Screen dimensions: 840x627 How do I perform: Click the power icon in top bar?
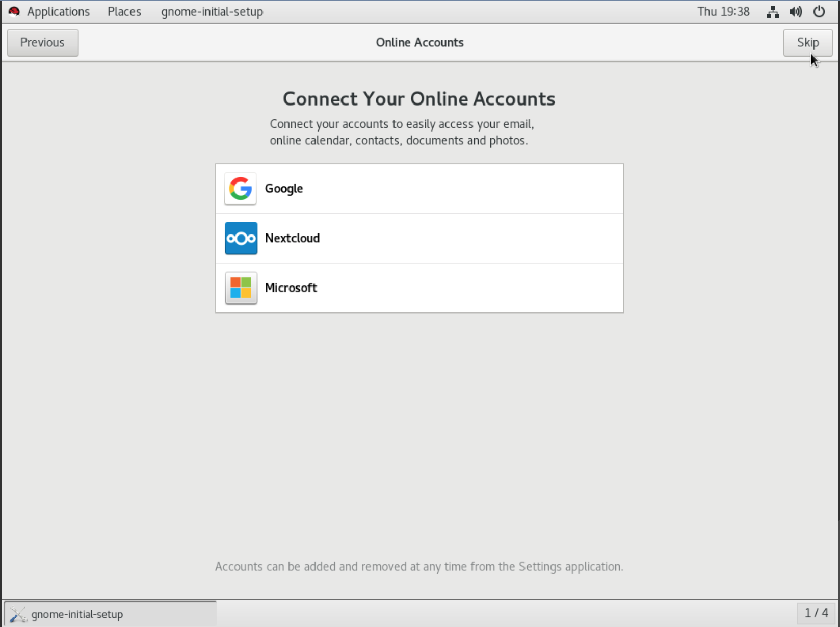tap(819, 12)
